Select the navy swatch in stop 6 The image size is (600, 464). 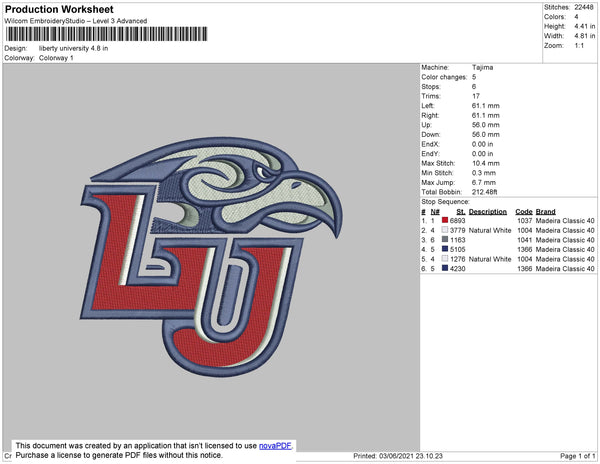(445, 268)
